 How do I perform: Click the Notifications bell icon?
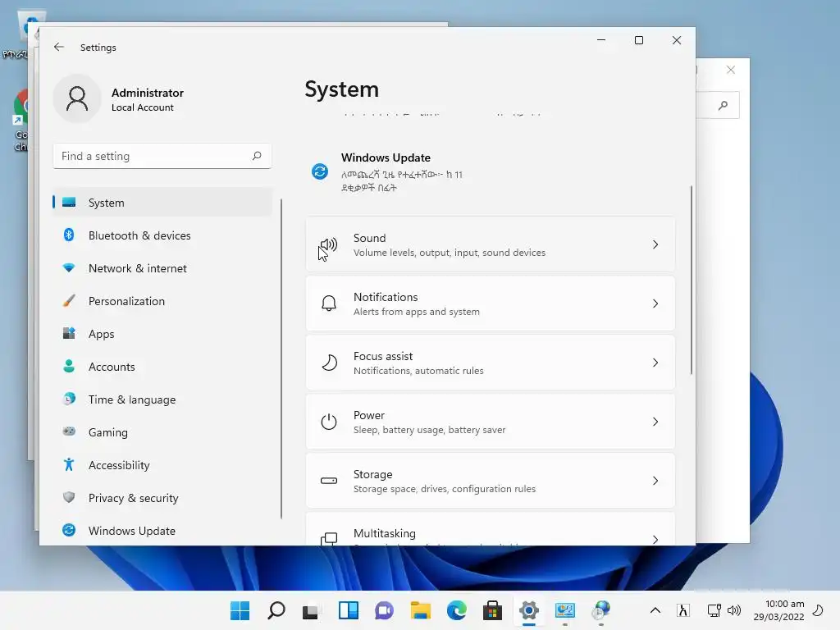tap(329, 304)
